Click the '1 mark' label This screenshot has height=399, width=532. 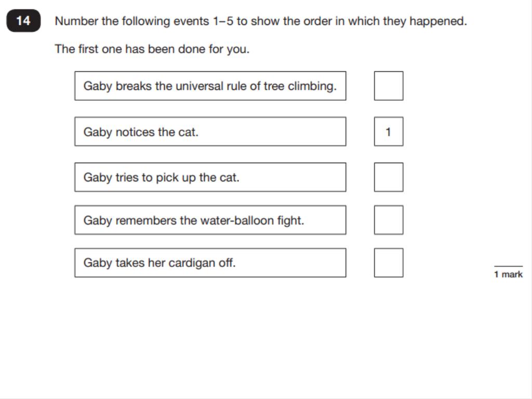pyautogui.click(x=508, y=274)
